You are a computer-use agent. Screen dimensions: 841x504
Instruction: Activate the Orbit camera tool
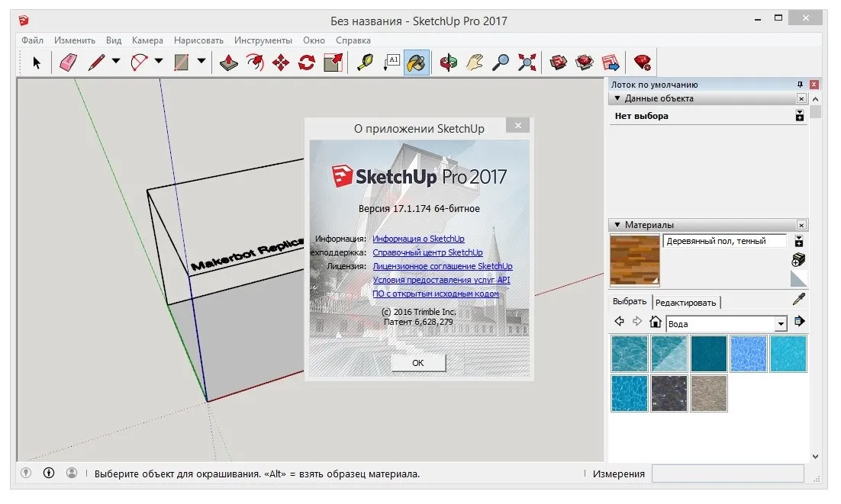pyautogui.click(x=449, y=63)
